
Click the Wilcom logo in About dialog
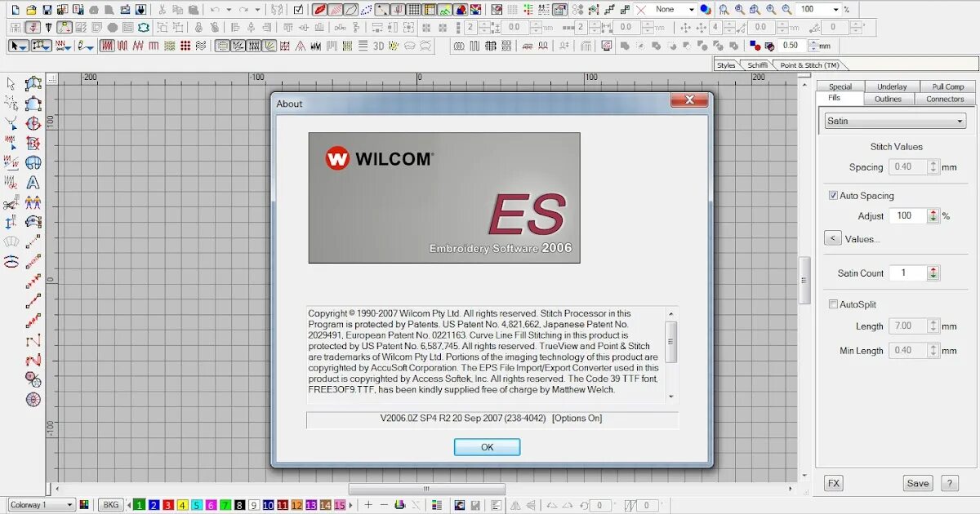[x=379, y=158]
